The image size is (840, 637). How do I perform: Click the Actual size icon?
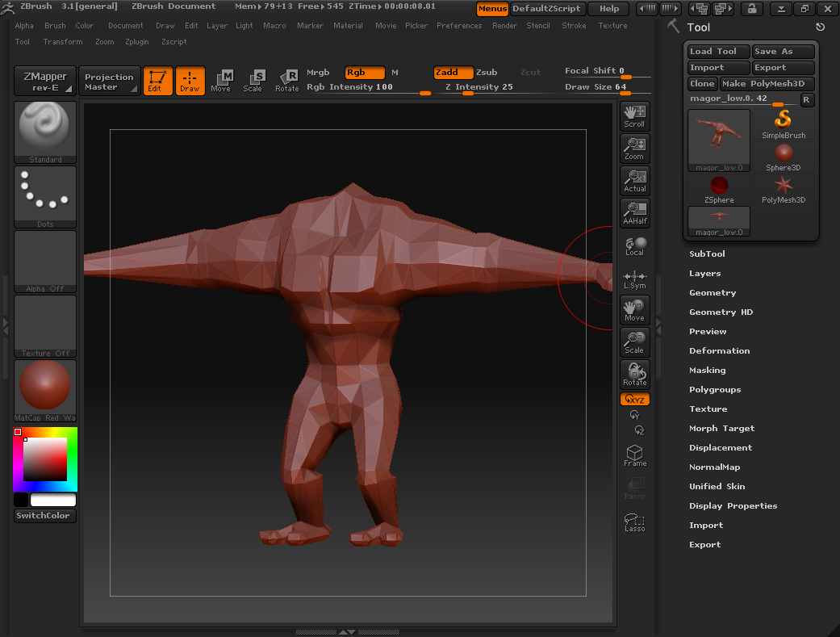634,181
